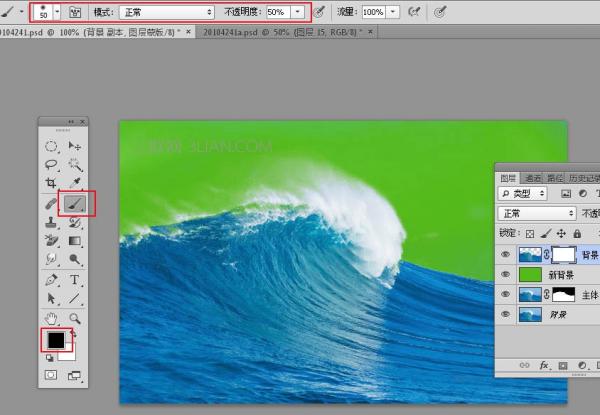600x415 pixels.
Task: Open the 类型 layer filter dropdown
Action: [523, 194]
